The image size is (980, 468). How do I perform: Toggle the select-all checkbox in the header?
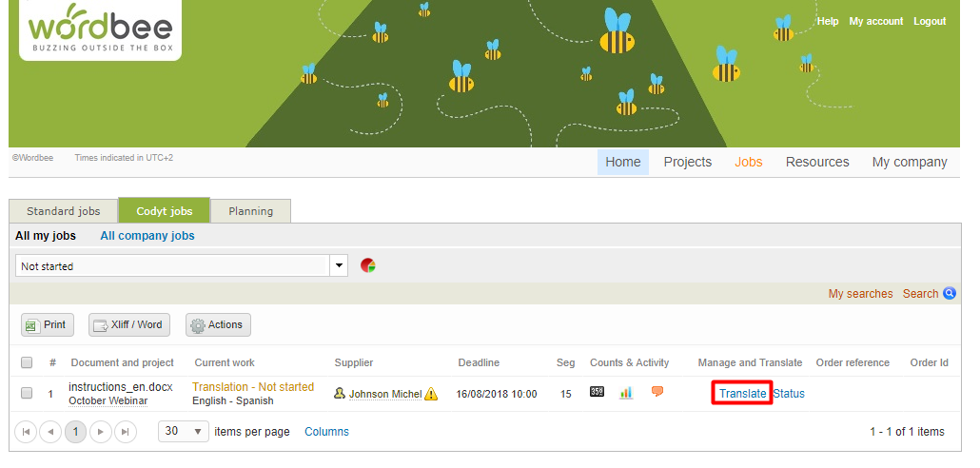point(27,362)
